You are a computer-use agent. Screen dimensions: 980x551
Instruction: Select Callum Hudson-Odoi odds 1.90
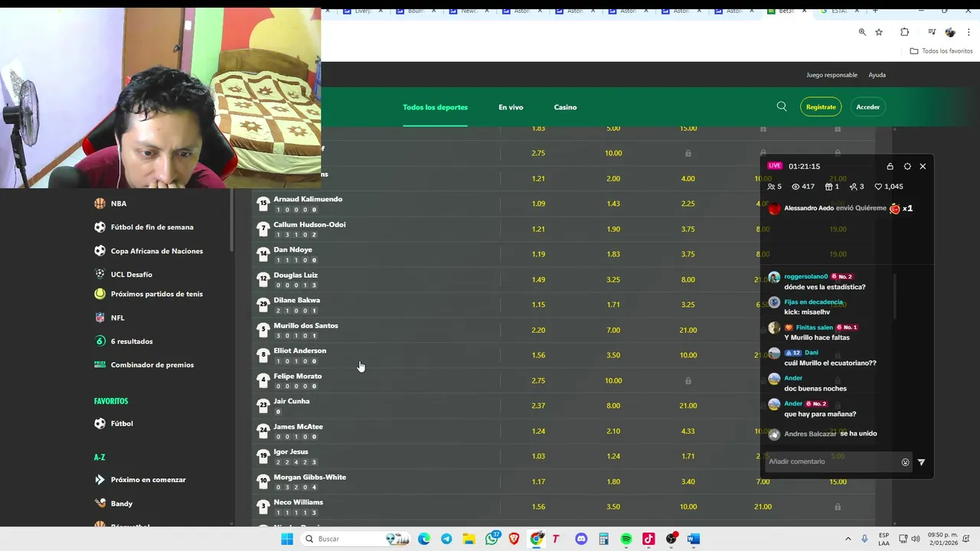[x=613, y=229]
